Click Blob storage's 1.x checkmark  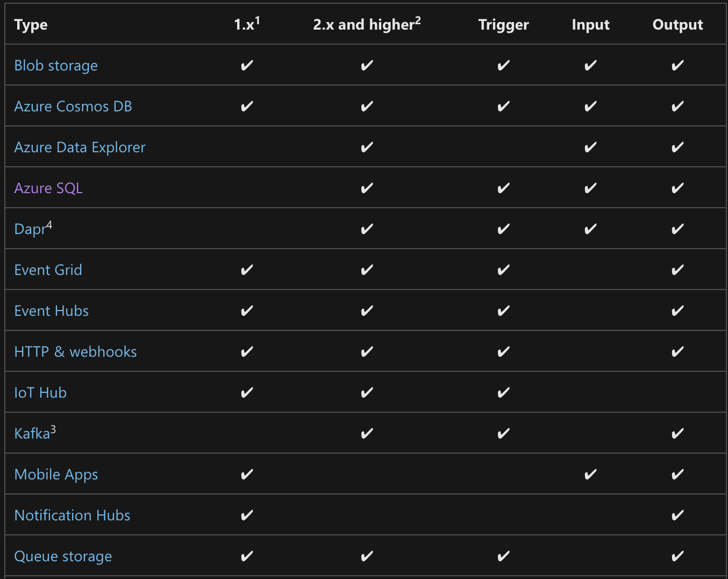247,66
